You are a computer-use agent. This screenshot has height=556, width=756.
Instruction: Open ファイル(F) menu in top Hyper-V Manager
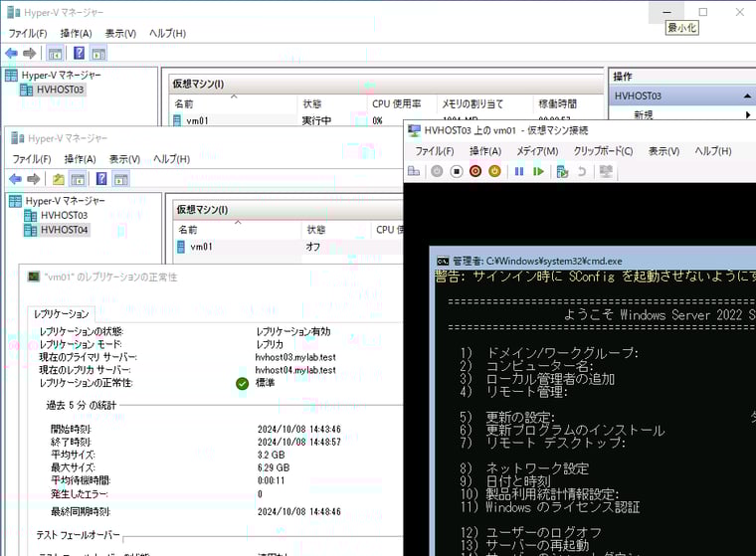(x=28, y=33)
